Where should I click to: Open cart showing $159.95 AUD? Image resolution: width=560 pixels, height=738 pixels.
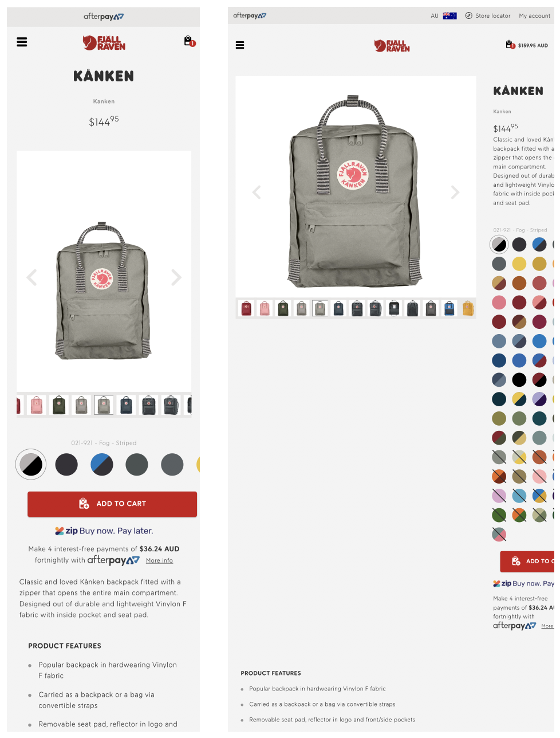[527, 45]
